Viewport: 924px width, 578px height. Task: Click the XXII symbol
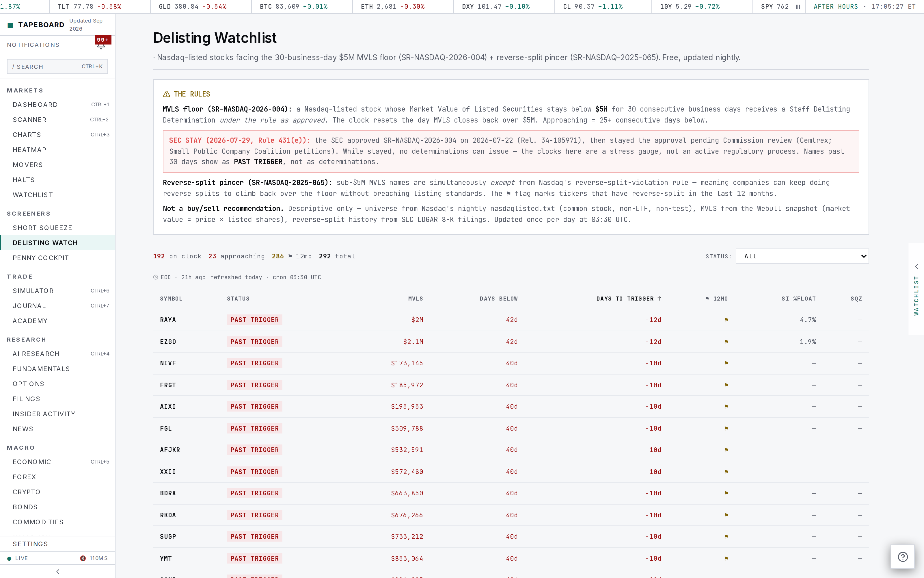pyautogui.click(x=168, y=472)
